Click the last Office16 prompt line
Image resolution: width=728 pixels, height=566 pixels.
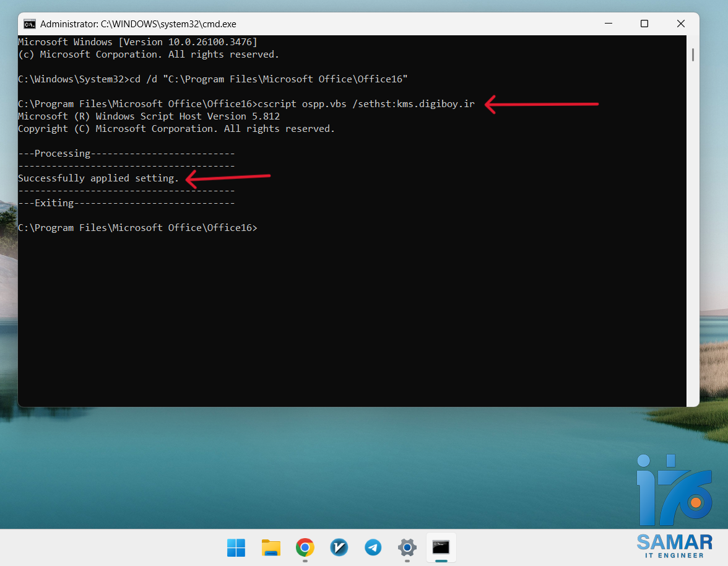137,228
